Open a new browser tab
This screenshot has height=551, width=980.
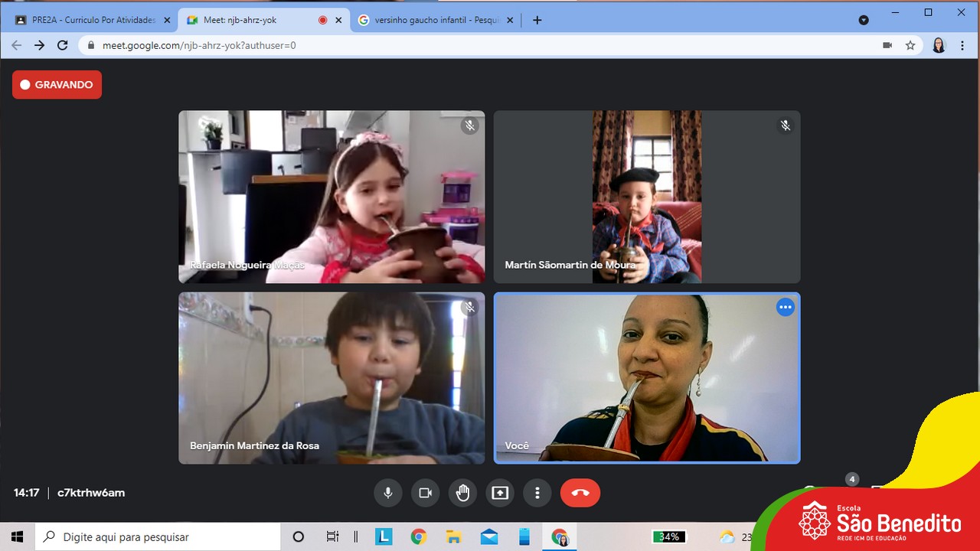537,20
